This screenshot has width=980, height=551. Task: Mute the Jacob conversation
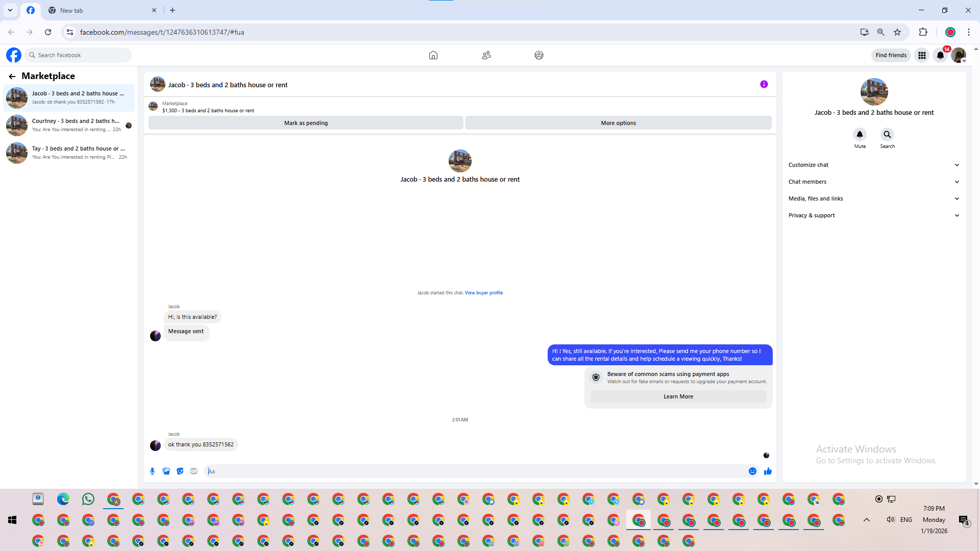(x=860, y=135)
